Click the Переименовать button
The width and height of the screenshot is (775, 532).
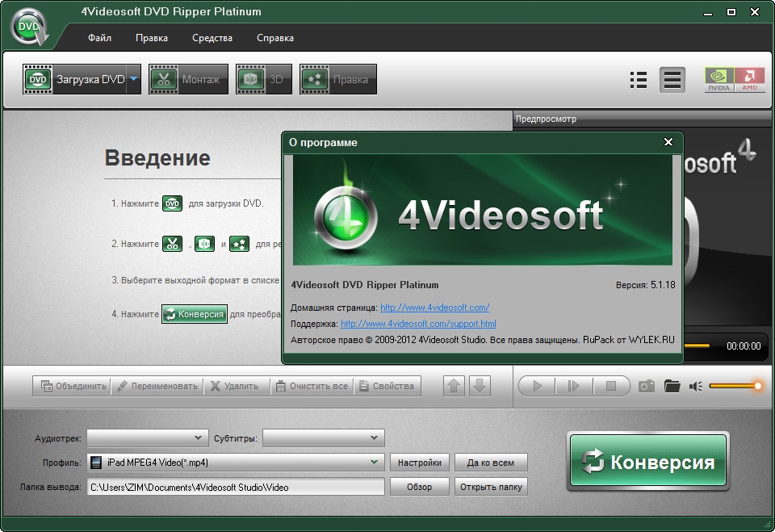click(x=157, y=386)
